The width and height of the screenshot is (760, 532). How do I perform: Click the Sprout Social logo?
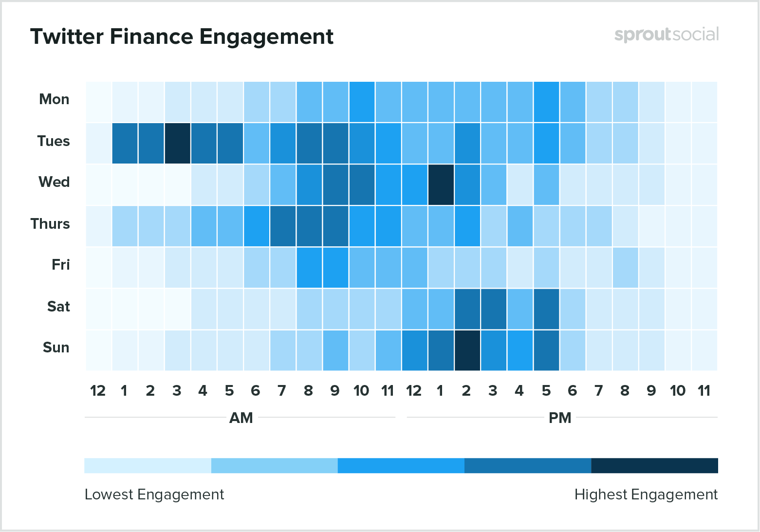coord(666,35)
